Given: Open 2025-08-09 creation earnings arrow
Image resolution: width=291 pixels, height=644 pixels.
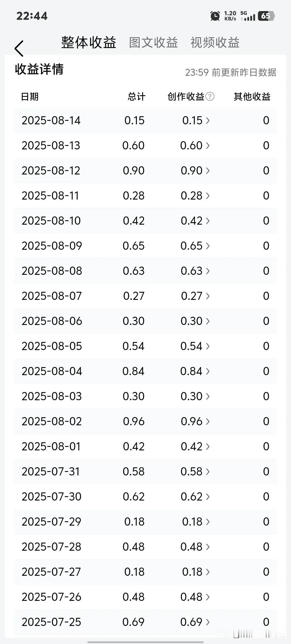Looking at the screenshot, I should [x=208, y=246].
